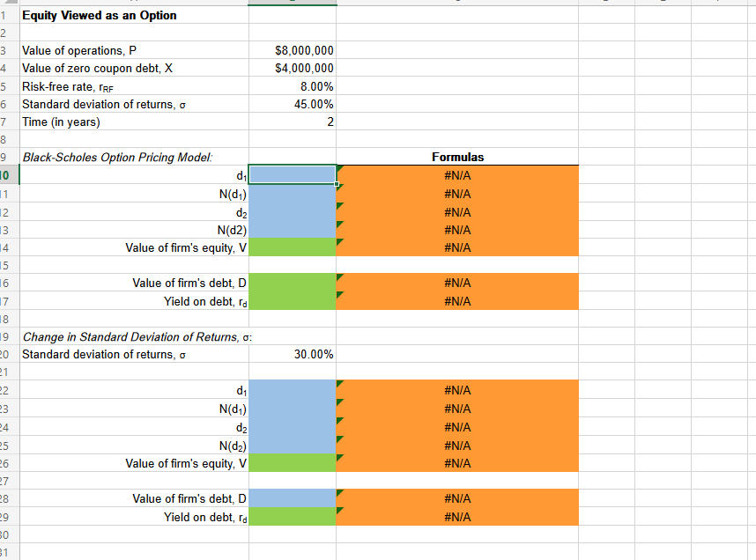Image resolution: width=756 pixels, height=560 pixels.
Task: Click the comment indicator on Yield on debt formula cell
Action: point(339,294)
